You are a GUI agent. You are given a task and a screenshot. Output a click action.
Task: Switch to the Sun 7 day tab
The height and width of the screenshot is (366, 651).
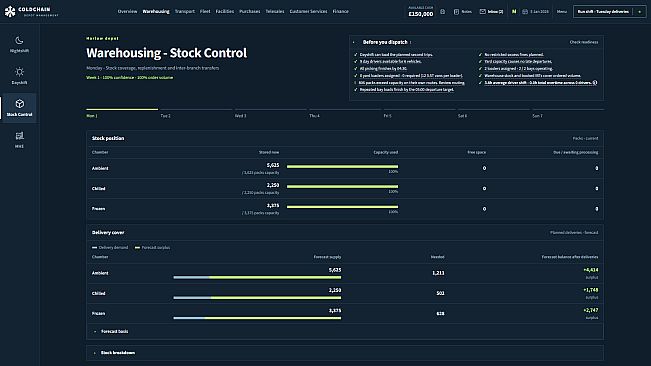point(568,113)
